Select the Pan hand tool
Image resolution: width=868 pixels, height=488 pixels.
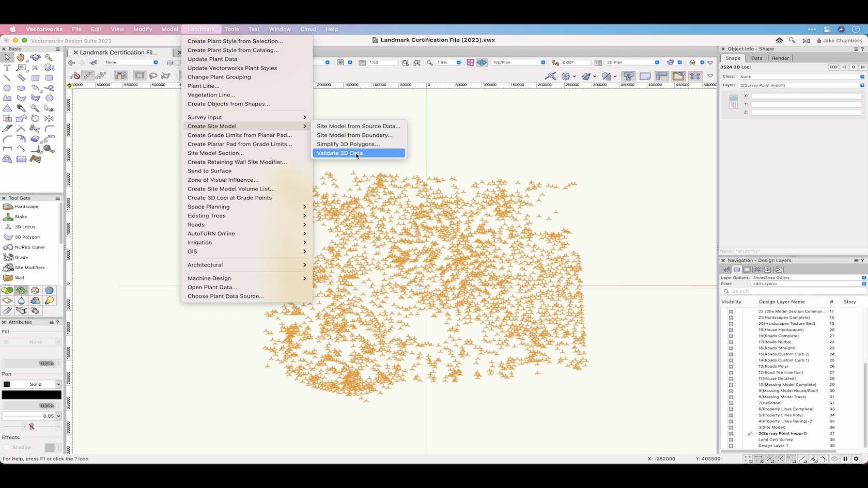tap(21, 58)
